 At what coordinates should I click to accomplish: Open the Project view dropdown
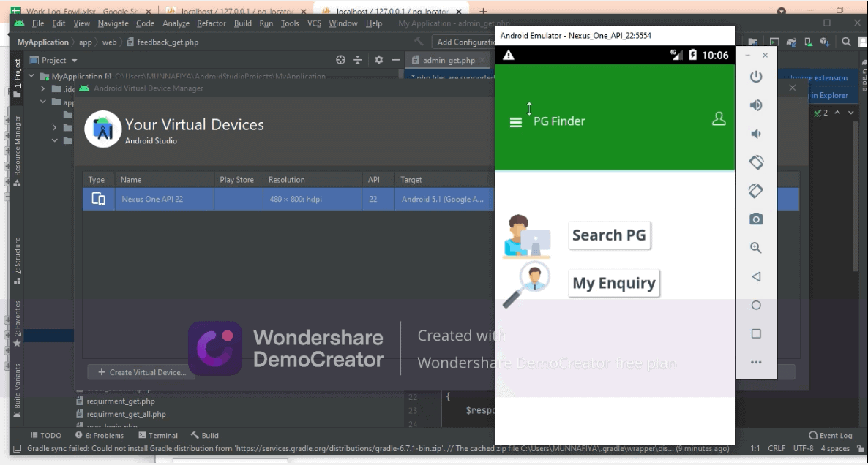coord(59,61)
